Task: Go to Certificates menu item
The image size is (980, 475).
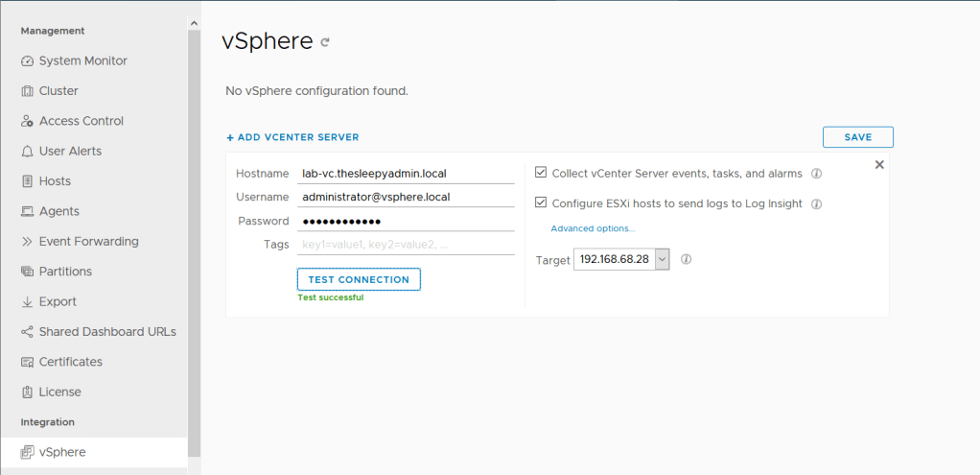Action: (x=70, y=362)
